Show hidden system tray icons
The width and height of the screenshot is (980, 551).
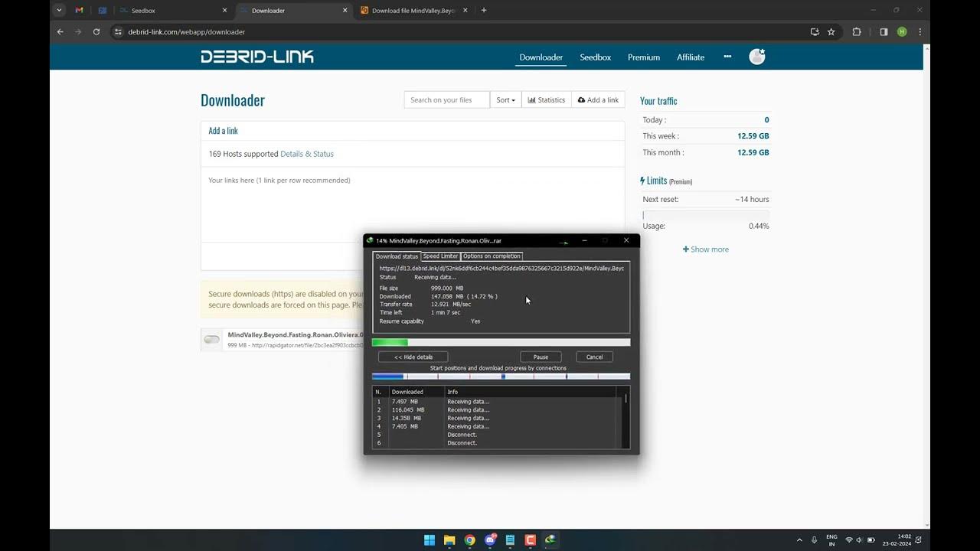pos(799,540)
